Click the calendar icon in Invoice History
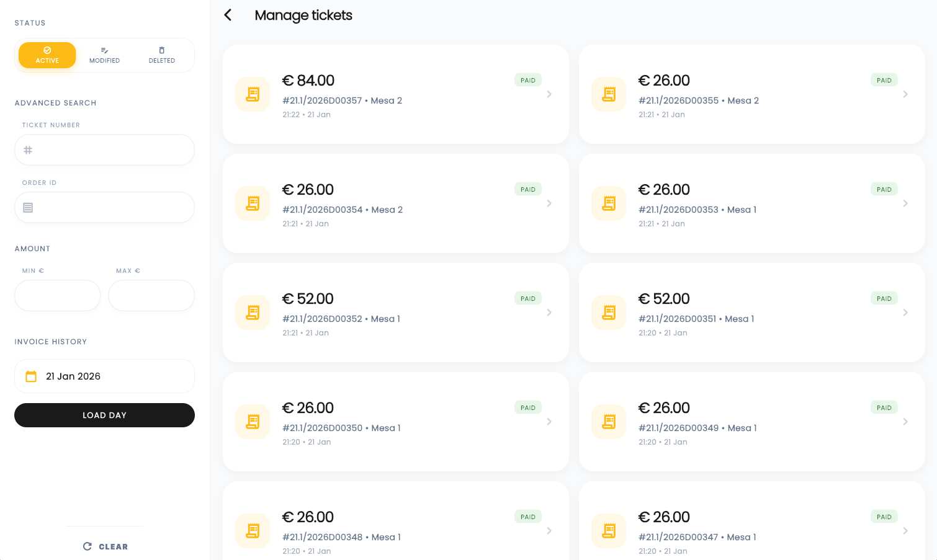Screen dimensions: 937x560 point(31,376)
